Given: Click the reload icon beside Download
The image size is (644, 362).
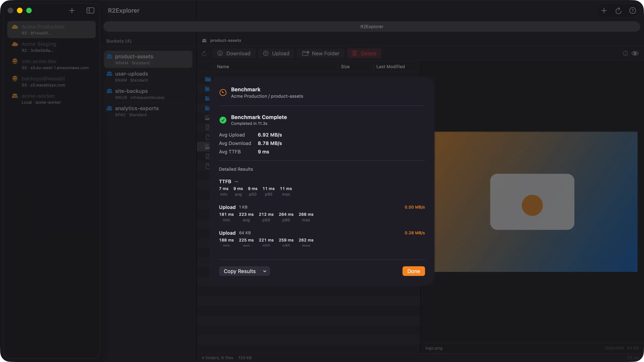Looking at the screenshot, I should tap(204, 53).
